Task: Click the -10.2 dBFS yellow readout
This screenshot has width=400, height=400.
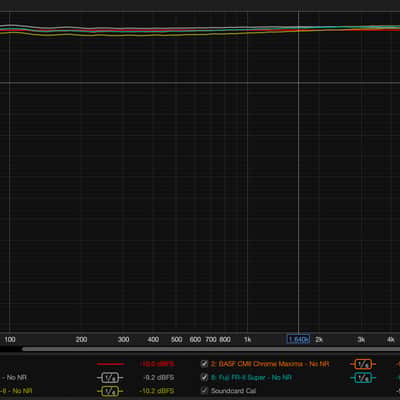Action: pyautogui.click(x=157, y=391)
